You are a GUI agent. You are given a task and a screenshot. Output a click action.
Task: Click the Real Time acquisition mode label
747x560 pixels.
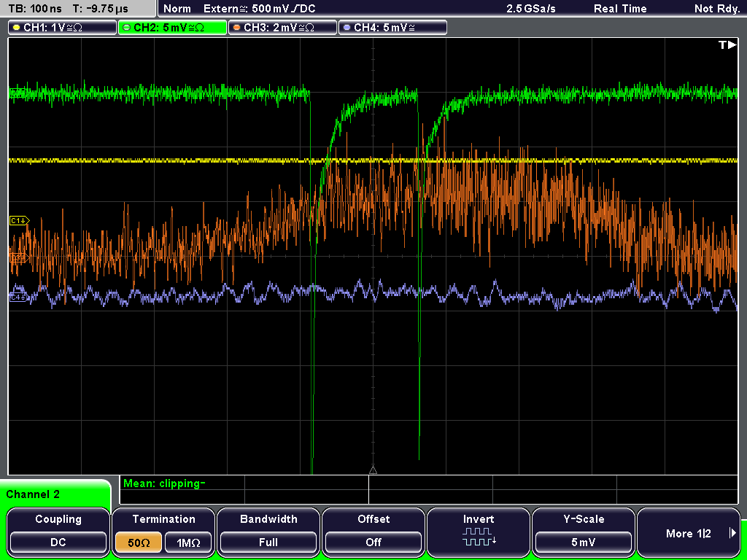(x=620, y=9)
